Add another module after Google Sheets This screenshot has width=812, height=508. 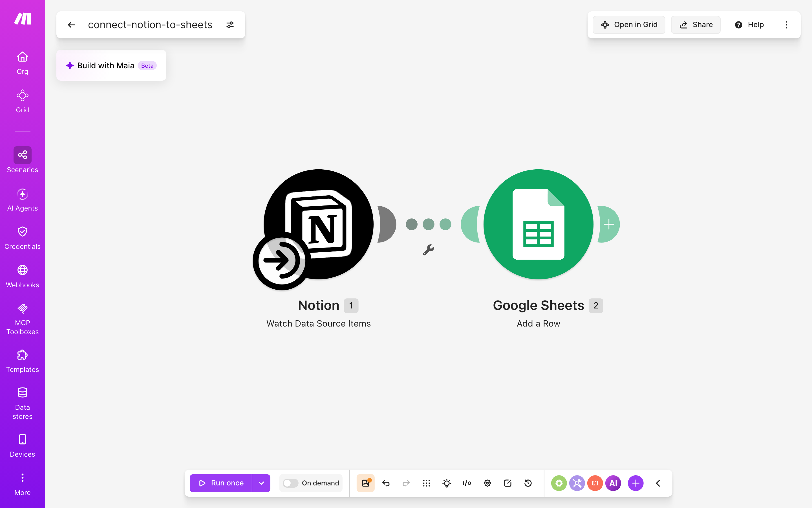pyautogui.click(x=609, y=224)
